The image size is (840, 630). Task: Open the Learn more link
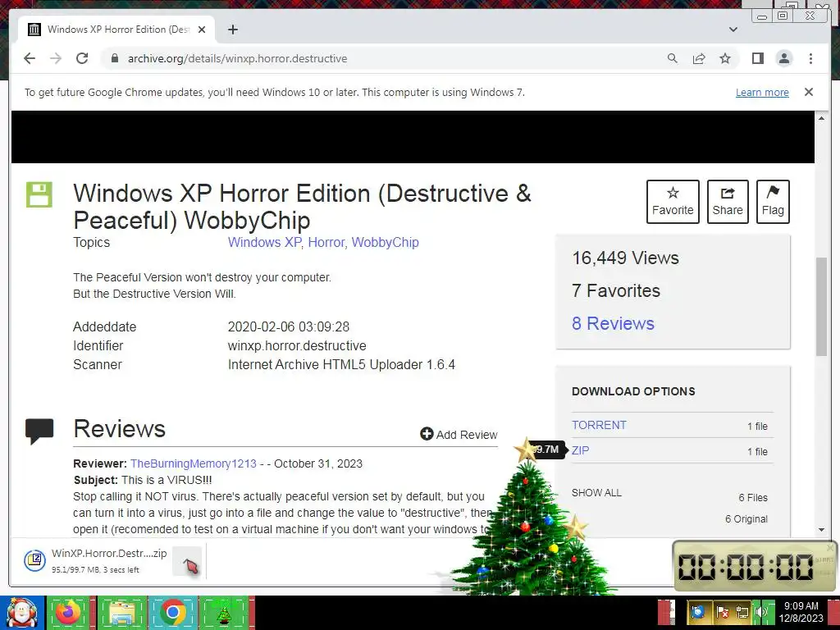coord(762,92)
